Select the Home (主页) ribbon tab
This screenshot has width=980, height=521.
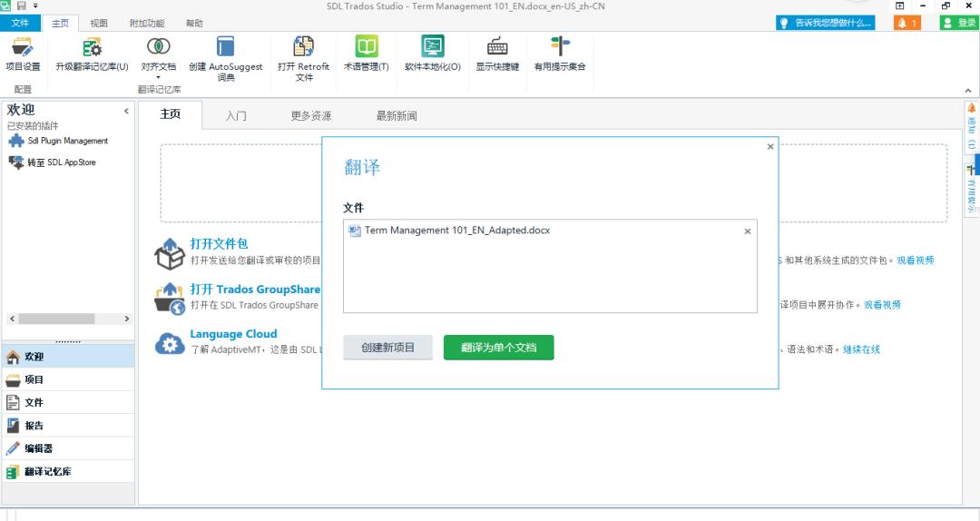point(60,23)
